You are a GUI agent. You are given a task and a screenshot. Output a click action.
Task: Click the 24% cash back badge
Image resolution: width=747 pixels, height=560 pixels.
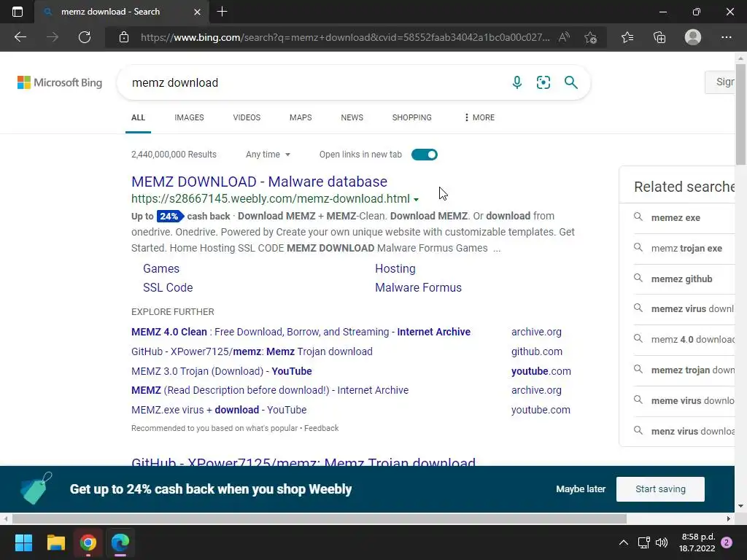[x=169, y=216]
